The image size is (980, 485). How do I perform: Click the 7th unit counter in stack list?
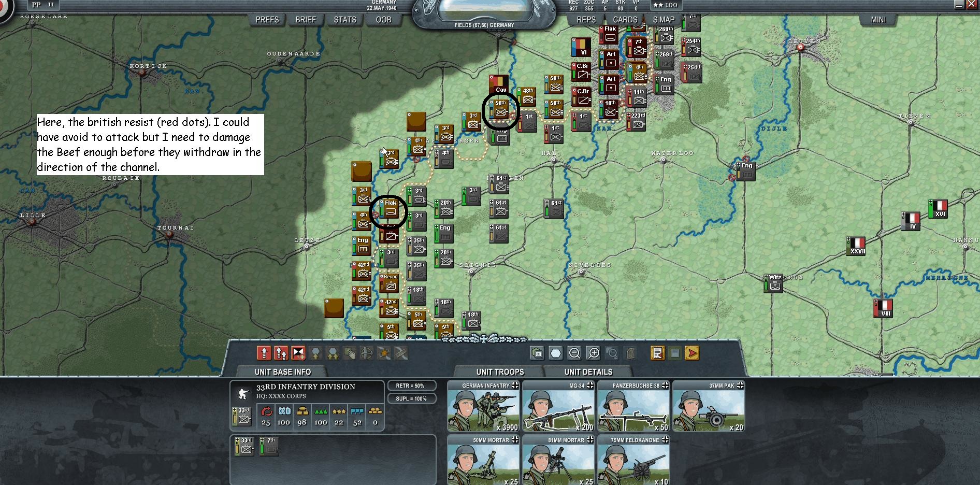269,446
